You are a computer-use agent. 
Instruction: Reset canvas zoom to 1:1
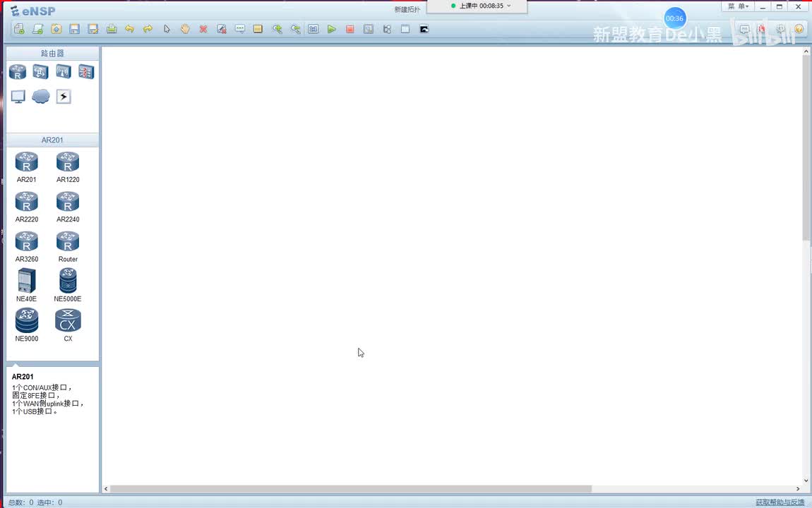[x=314, y=29]
